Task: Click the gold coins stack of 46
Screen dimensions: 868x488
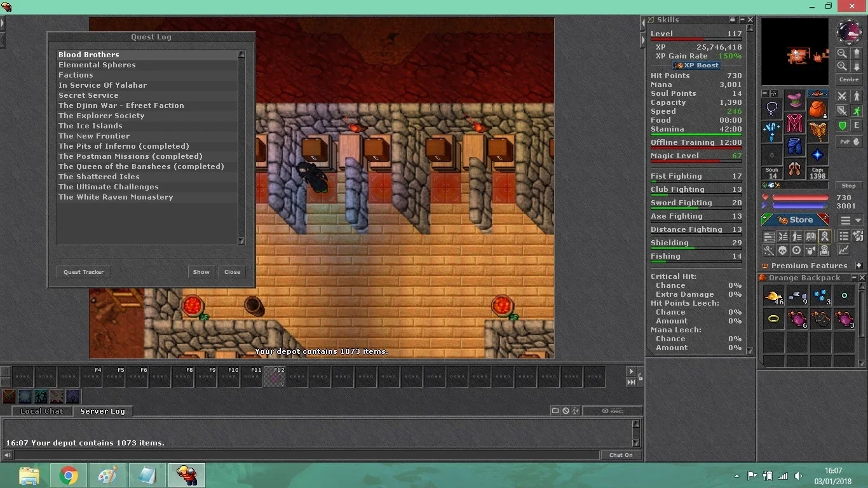Action: click(773, 296)
